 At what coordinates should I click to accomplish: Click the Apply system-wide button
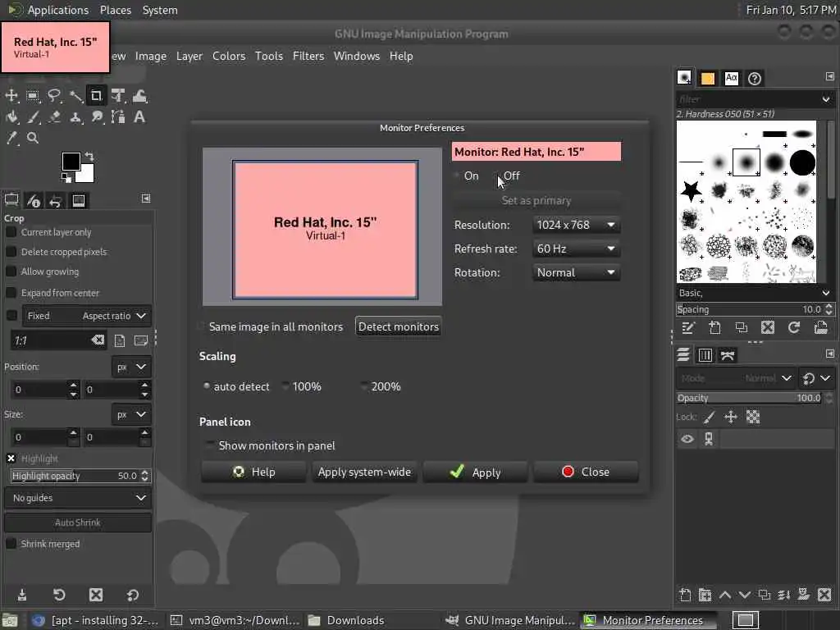point(364,472)
